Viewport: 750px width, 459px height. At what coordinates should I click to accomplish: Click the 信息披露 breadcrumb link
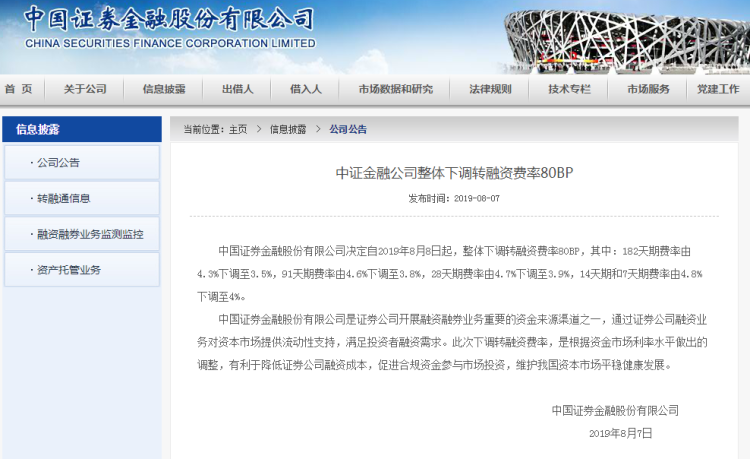(x=287, y=129)
